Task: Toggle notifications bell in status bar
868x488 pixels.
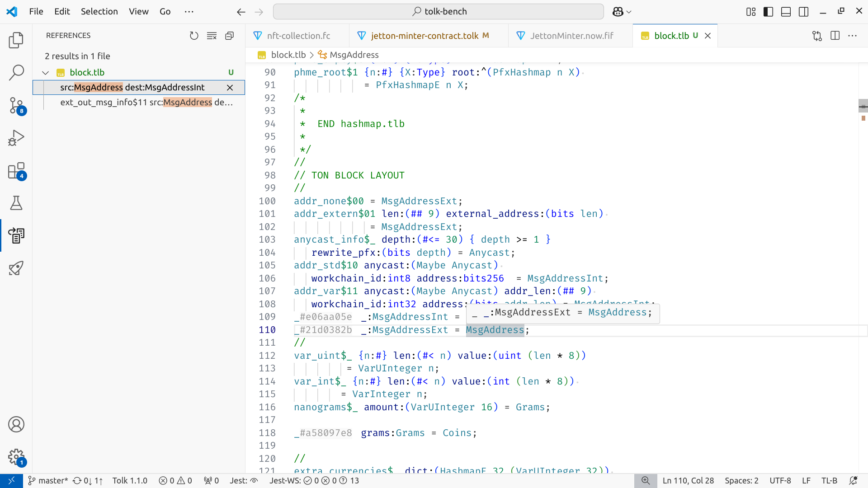Action: [853, 481]
